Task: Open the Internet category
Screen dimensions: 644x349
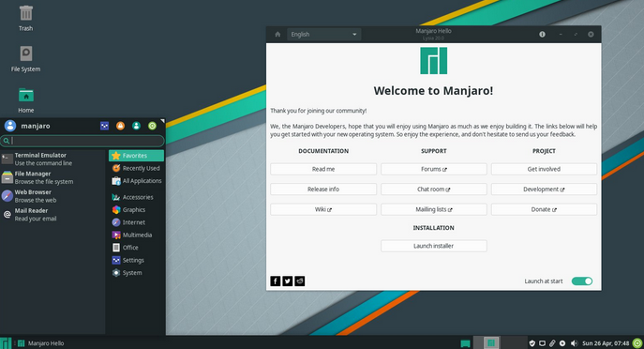Action: pos(136,222)
